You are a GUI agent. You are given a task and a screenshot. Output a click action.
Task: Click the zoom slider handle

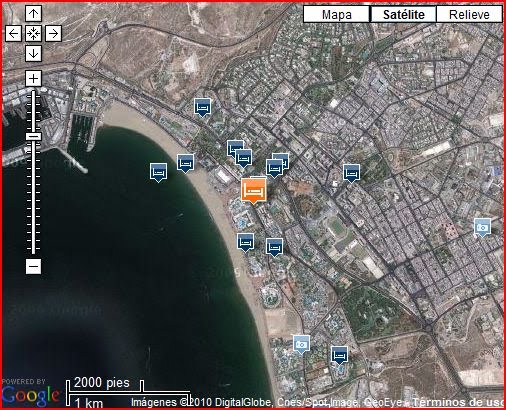click(x=33, y=136)
